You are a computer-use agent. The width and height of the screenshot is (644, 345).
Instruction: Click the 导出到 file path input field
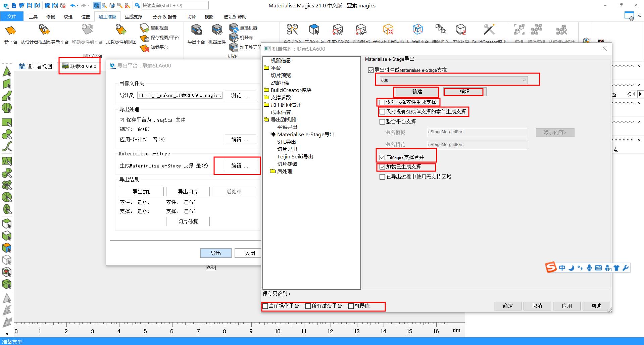coord(180,95)
